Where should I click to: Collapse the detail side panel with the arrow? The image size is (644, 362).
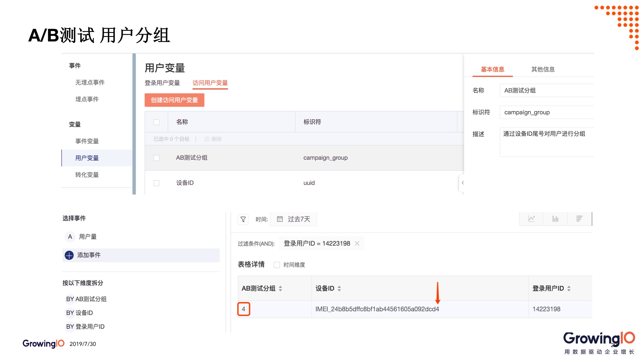point(463,183)
